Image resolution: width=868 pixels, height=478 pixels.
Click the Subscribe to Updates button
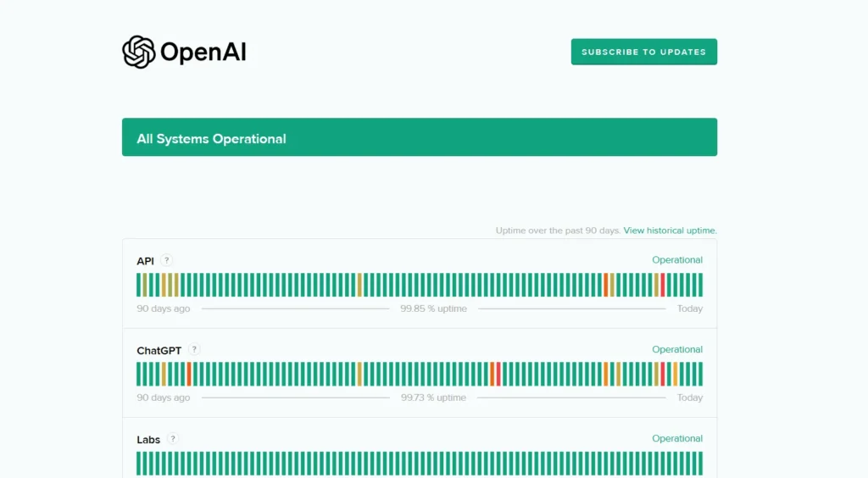[644, 52]
